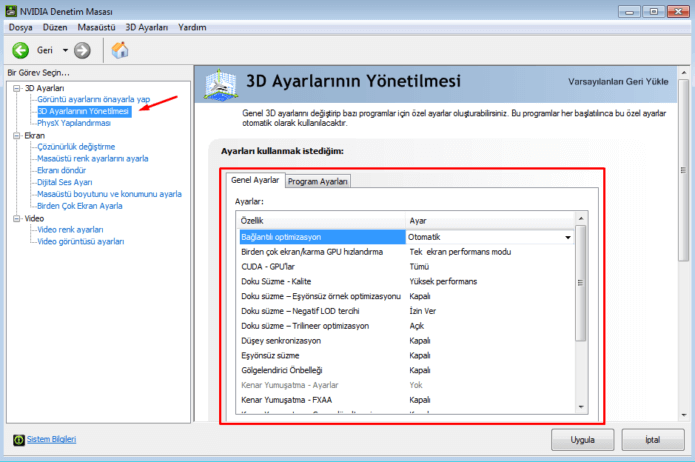
Task: Click the main panel scroll up arrow
Action: point(683,72)
